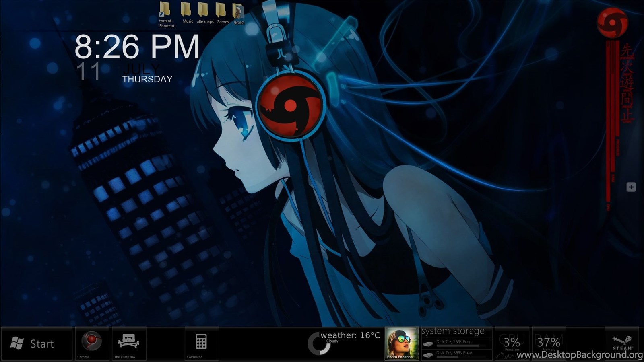Click the plus button beside the red bars

click(631, 187)
